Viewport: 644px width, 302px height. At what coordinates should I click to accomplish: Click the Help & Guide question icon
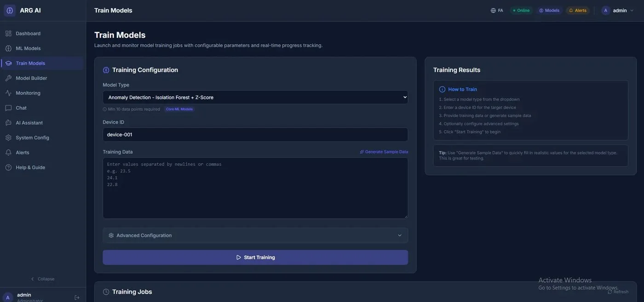8,168
